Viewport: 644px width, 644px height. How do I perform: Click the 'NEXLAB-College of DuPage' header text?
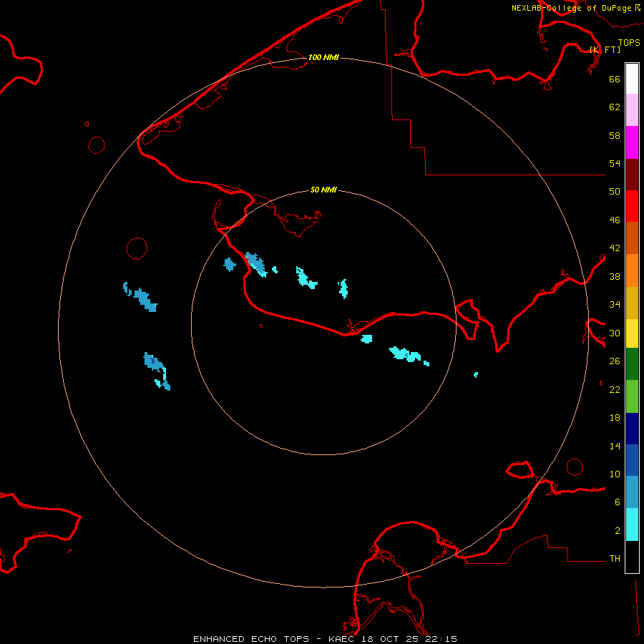click(x=572, y=8)
